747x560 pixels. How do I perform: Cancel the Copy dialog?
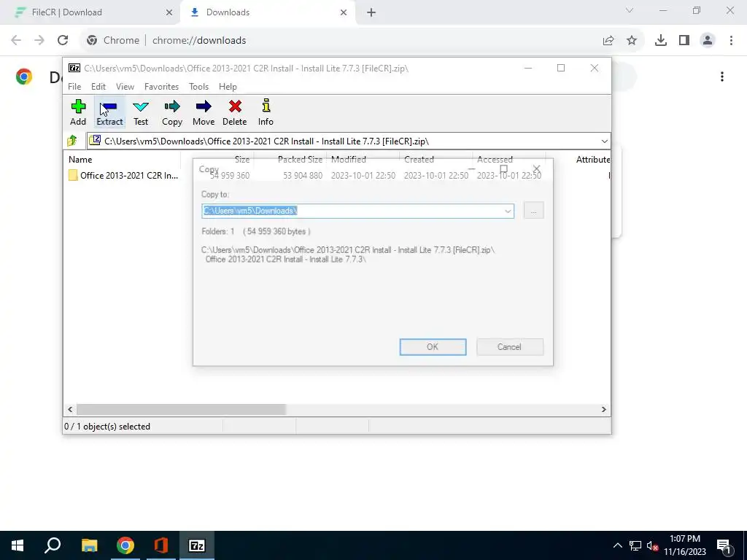point(509,346)
